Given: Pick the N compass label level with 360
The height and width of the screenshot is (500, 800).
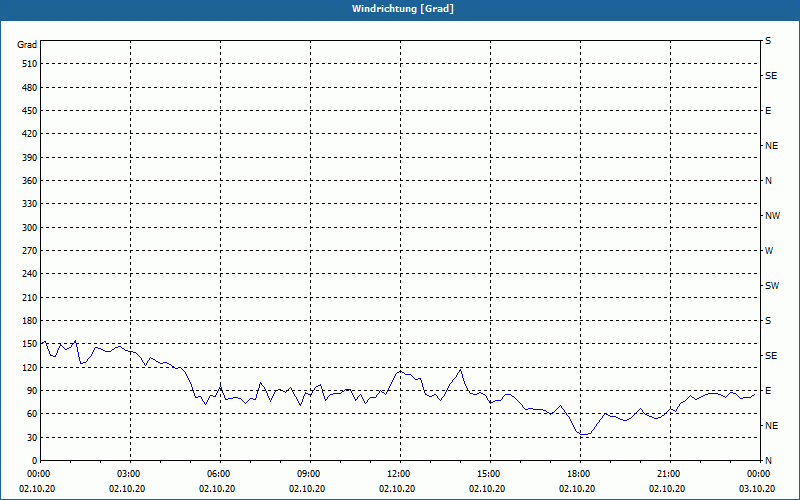Looking at the screenshot, I should pos(768,181).
